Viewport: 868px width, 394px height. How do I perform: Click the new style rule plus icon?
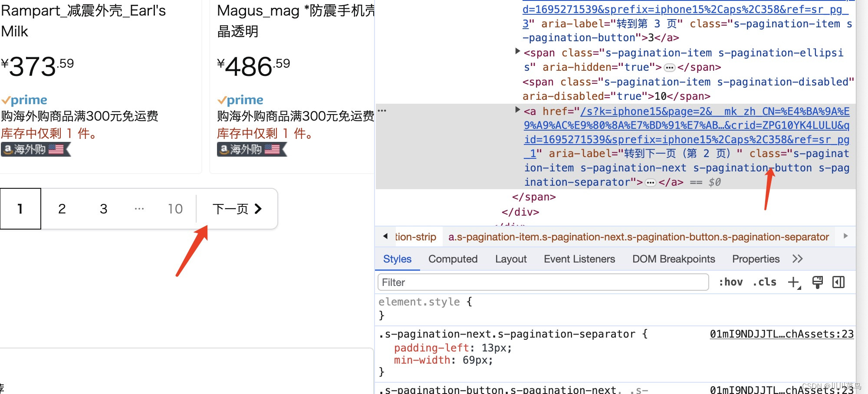[x=794, y=282]
